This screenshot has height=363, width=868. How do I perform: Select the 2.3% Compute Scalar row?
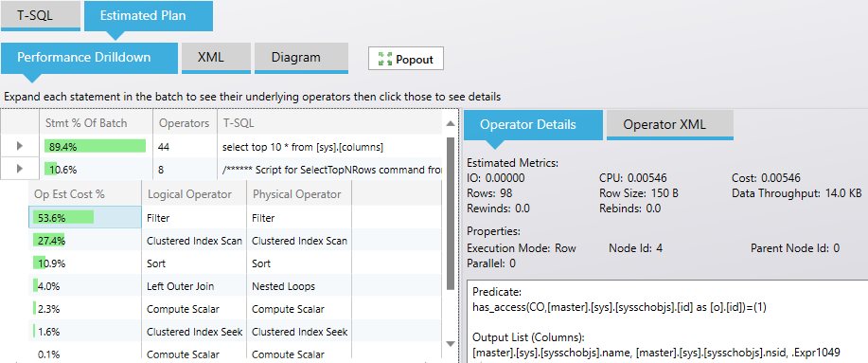[236, 309]
